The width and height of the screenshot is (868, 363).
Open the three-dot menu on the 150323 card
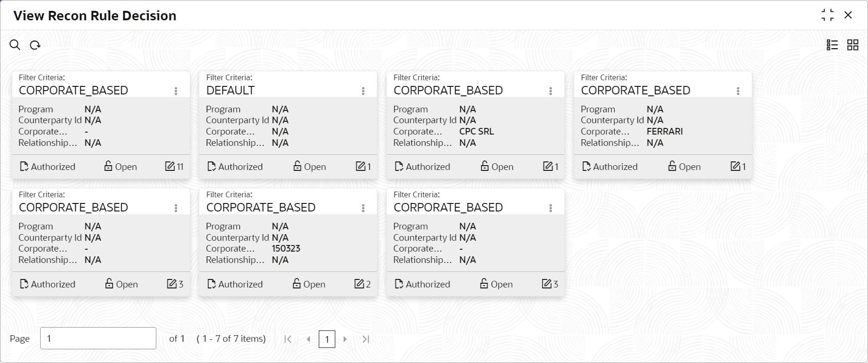point(363,208)
